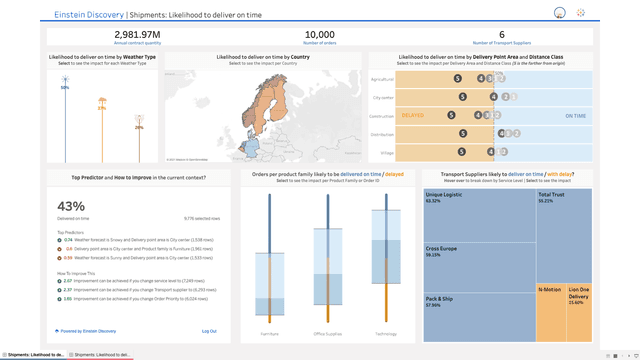Click the user profile avatar icon
Viewport: 640px width, 360px height.
[560, 13]
